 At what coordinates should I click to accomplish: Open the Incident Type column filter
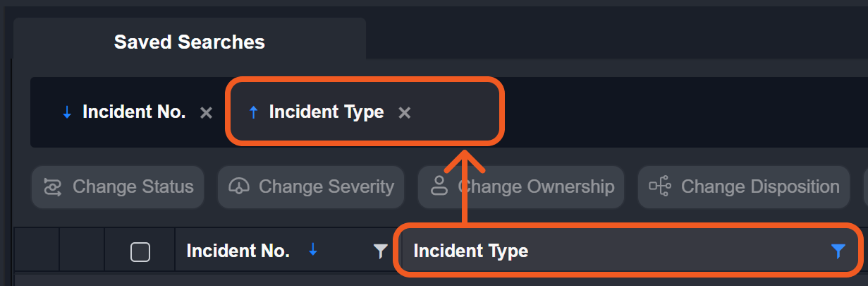838,251
